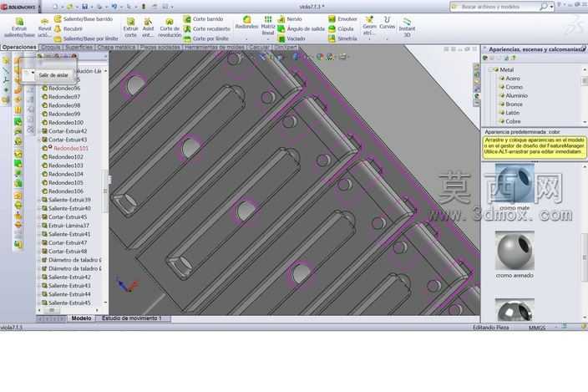The height and width of the screenshot is (392, 588).
Task: Select the Vaciado shell tool
Action: pos(291,38)
